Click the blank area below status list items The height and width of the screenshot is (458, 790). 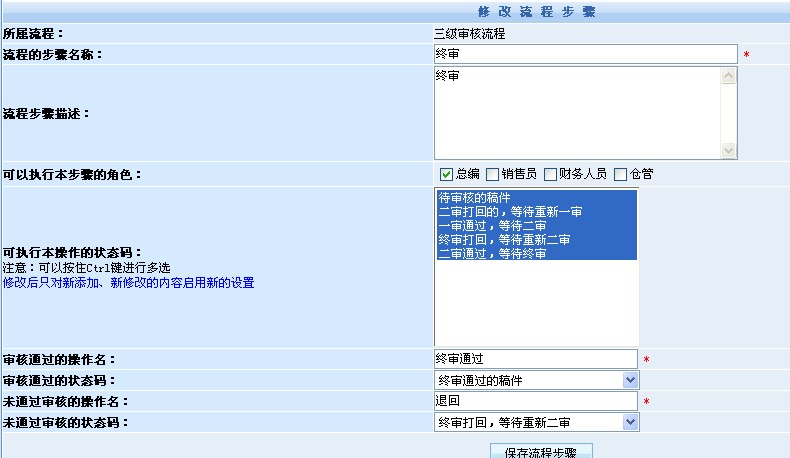coord(535,305)
